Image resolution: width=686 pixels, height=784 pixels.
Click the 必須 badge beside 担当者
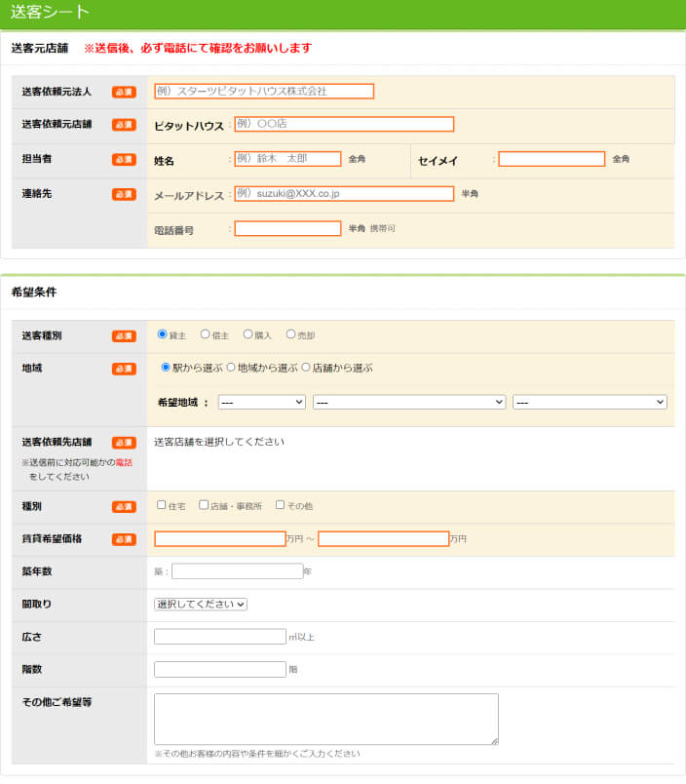click(124, 160)
